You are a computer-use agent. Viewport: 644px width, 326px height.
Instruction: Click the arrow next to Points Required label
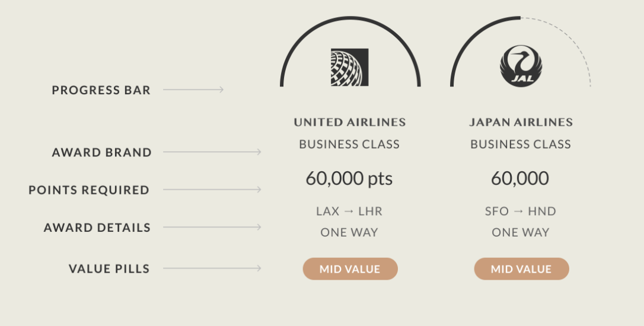[212, 189]
